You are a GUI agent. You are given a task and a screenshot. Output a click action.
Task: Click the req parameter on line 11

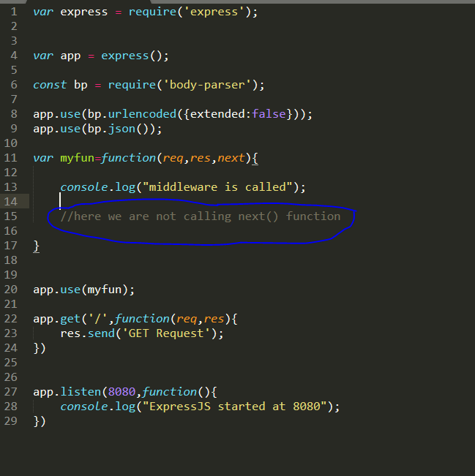(x=173, y=159)
